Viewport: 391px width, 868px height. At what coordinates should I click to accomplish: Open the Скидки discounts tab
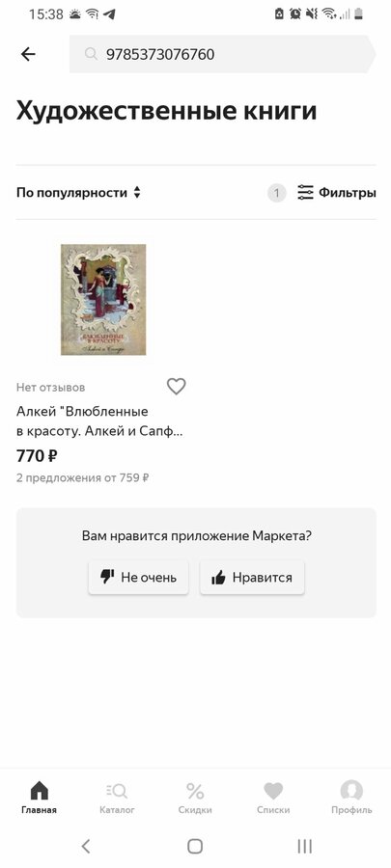[x=195, y=798]
